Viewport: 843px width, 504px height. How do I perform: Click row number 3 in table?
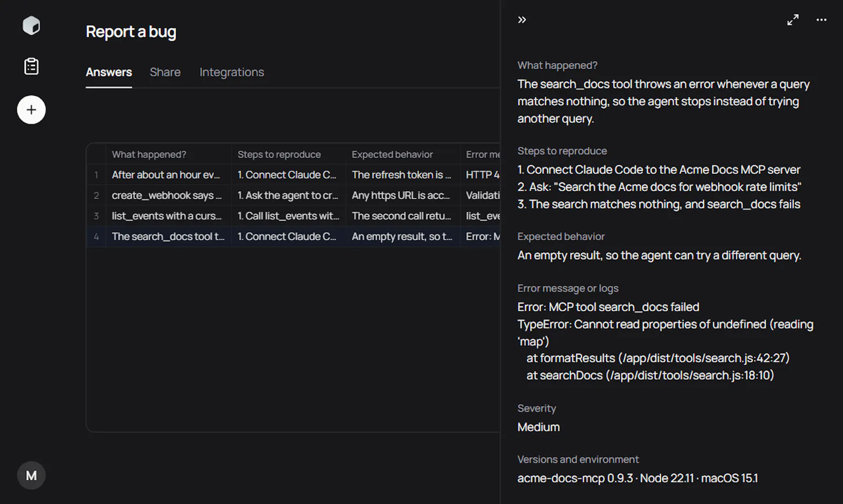(96, 216)
